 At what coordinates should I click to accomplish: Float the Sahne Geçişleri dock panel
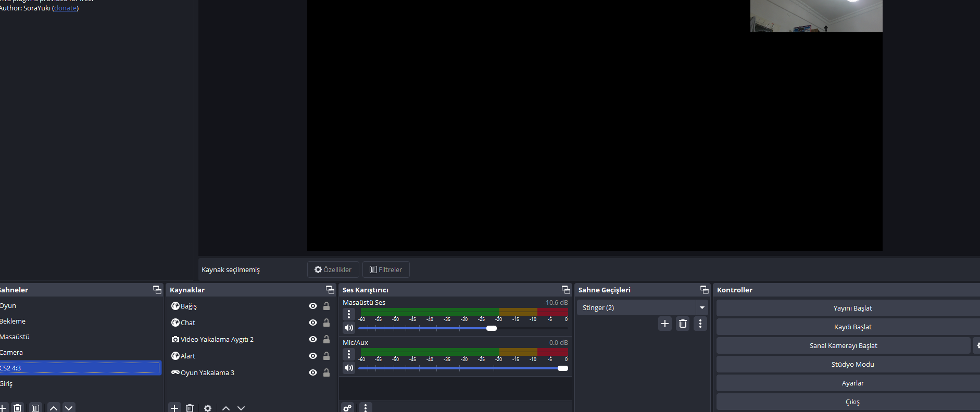705,290
